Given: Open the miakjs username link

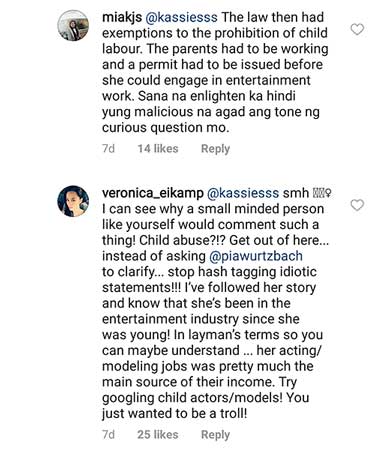Looking at the screenshot, I should tap(122, 17).
